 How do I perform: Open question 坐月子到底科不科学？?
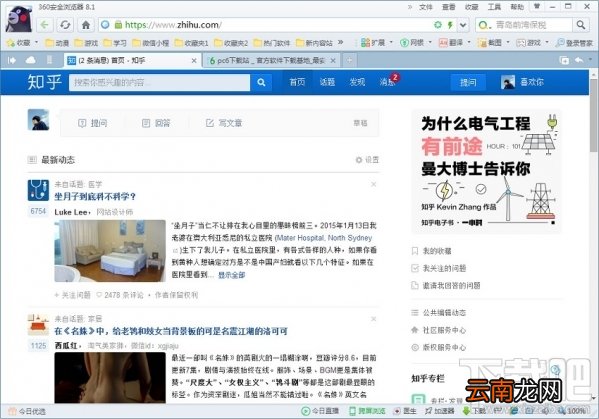pyautogui.click(x=95, y=197)
